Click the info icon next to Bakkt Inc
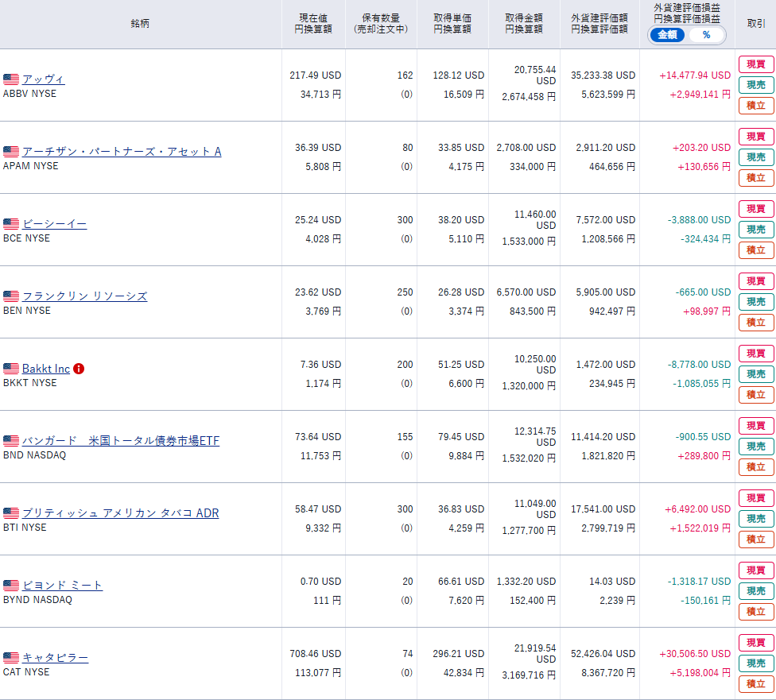776x700 pixels. click(x=79, y=369)
